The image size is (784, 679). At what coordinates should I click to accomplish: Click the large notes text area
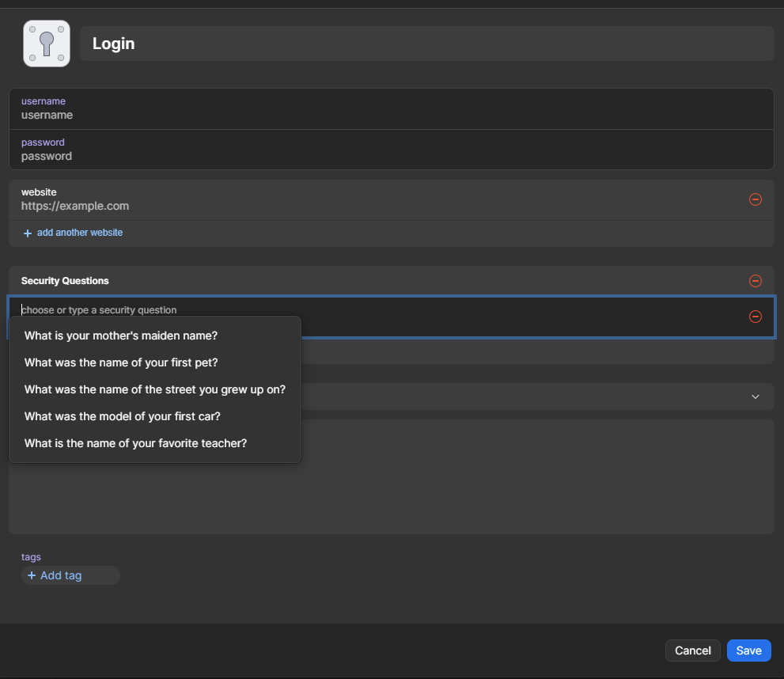(538, 476)
